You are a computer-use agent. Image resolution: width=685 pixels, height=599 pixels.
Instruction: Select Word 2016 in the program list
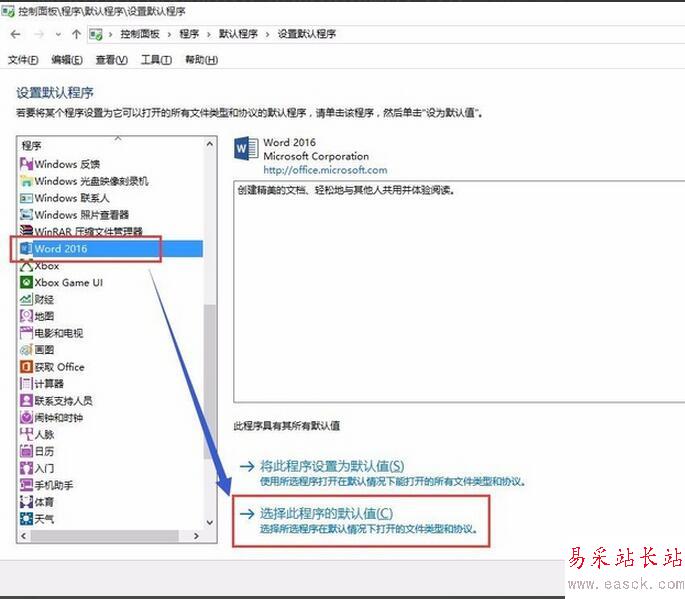[111, 249]
